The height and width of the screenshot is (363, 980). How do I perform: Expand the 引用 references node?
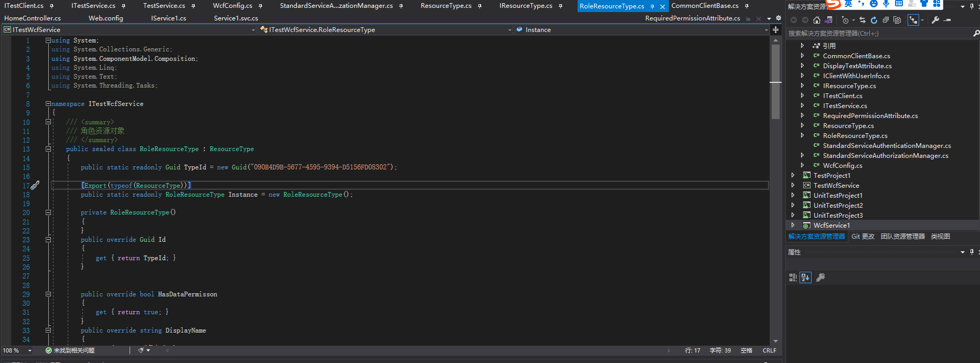(802, 46)
